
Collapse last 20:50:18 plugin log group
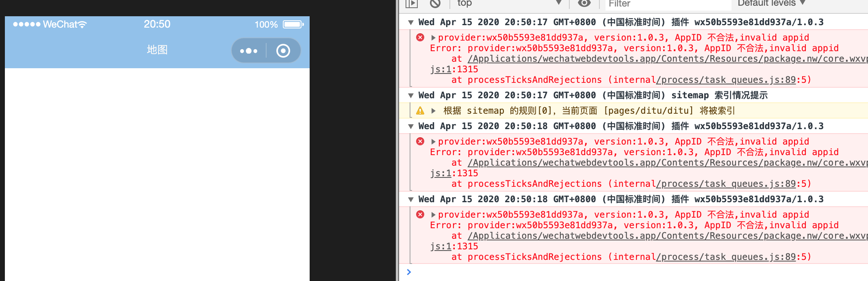pyautogui.click(x=411, y=199)
